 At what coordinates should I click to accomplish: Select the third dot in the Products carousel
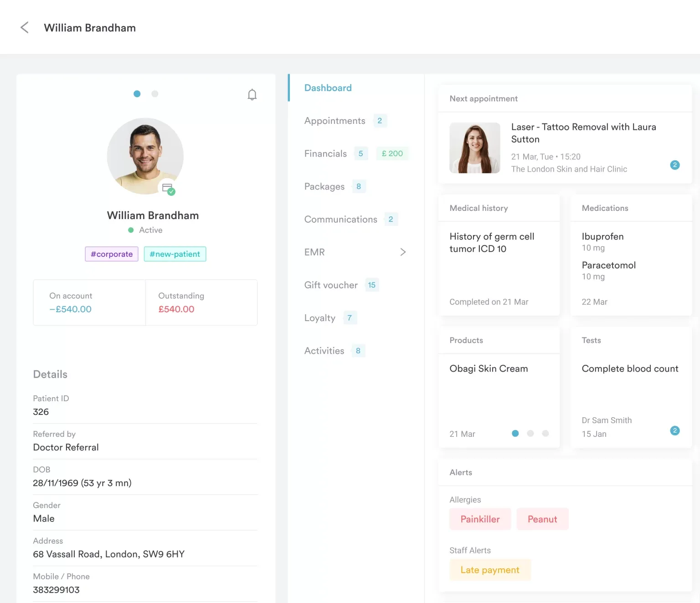pyautogui.click(x=546, y=434)
